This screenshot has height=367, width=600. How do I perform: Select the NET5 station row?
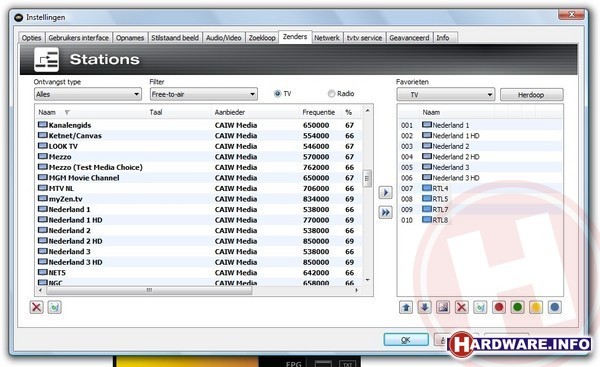198,272
